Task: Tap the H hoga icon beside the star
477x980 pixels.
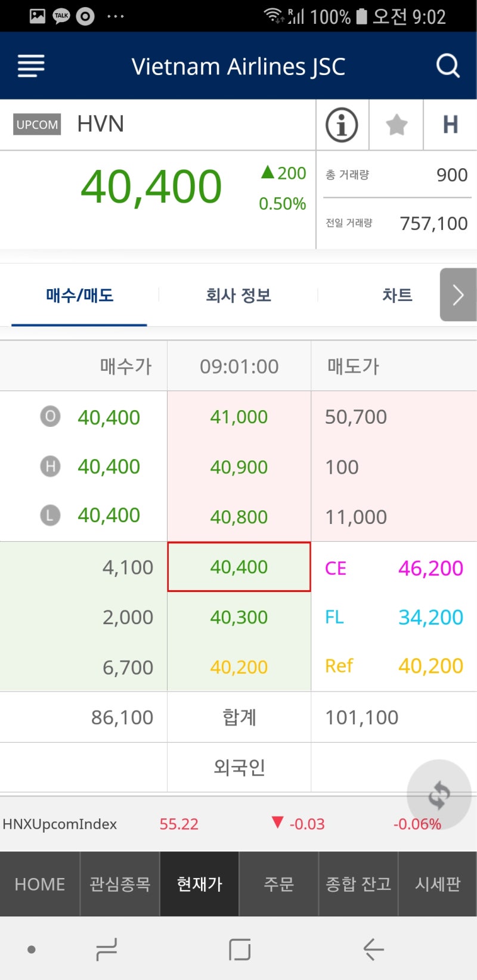Action: coord(450,125)
